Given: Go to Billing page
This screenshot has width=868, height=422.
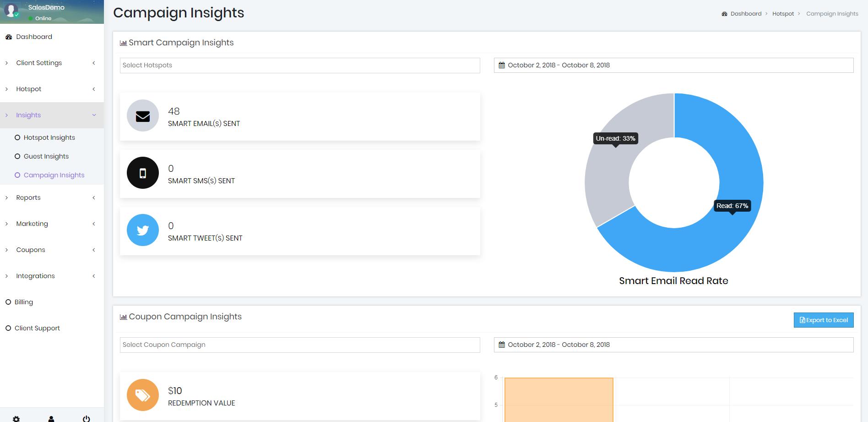Looking at the screenshot, I should 23,302.
